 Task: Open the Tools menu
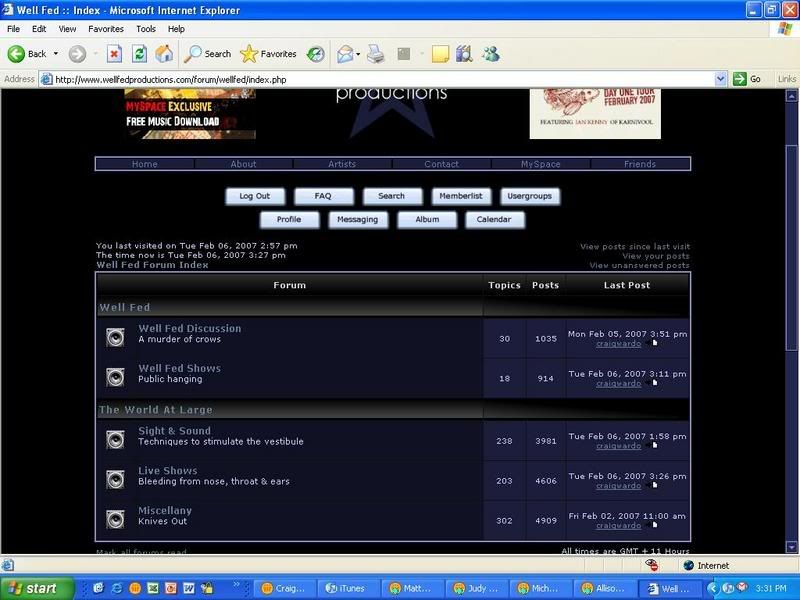[145, 29]
